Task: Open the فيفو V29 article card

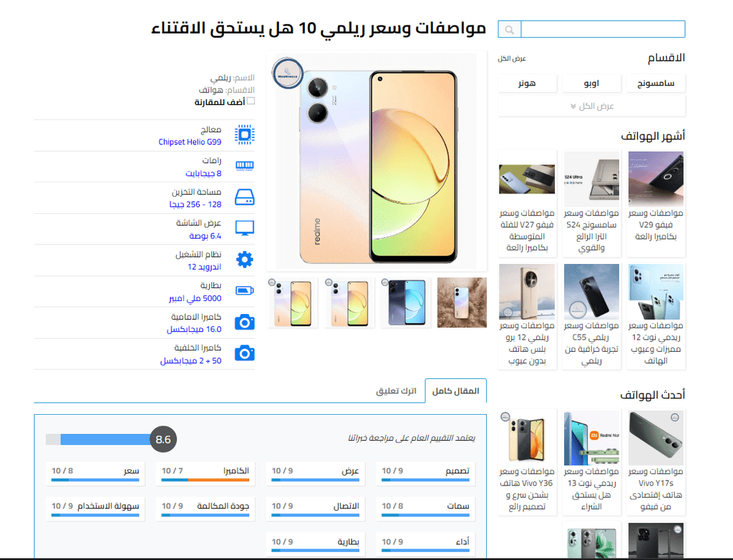Action: click(x=656, y=203)
